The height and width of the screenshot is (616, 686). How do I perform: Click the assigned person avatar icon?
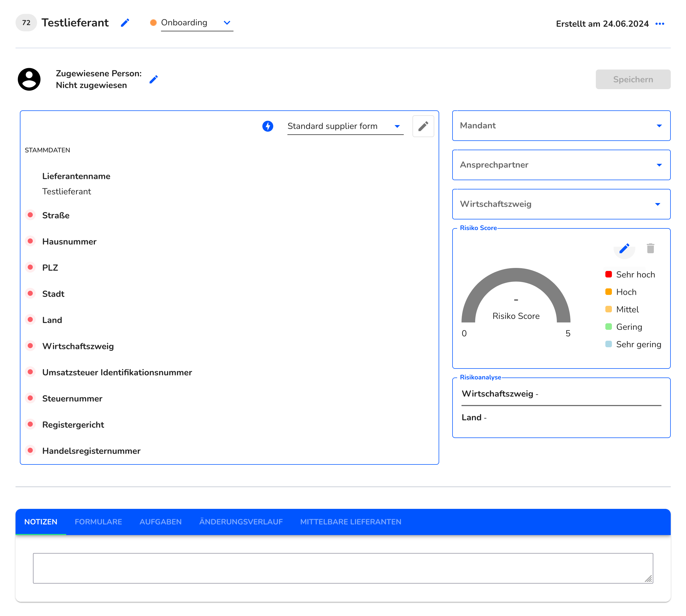(29, 79)
